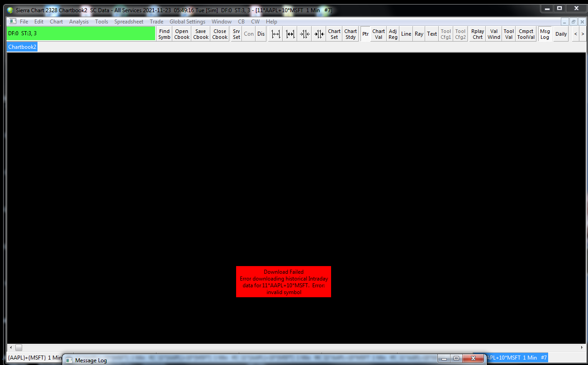
Task: Click the Find Symbol toolbar button
Action: point(164,34)
